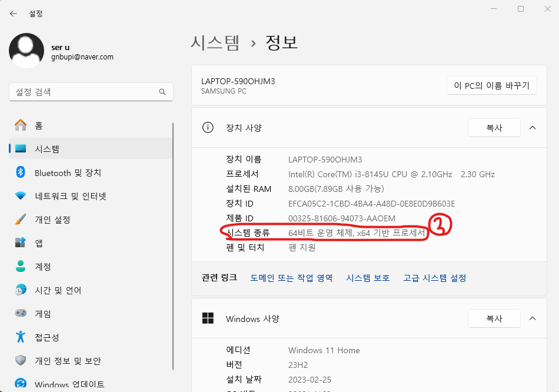Click SAMSUNG PC manufacturer text
The image size is (559, 392).
[224, 91]
